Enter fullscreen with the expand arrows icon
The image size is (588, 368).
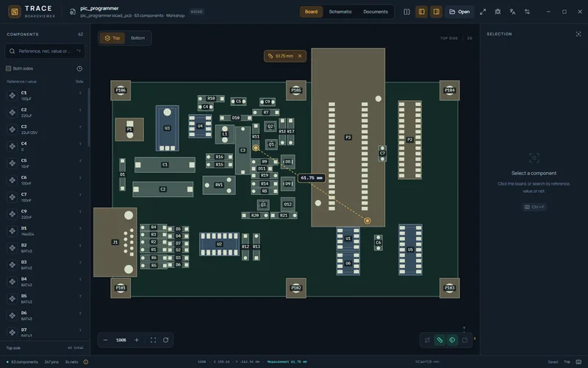pos(483,12)
